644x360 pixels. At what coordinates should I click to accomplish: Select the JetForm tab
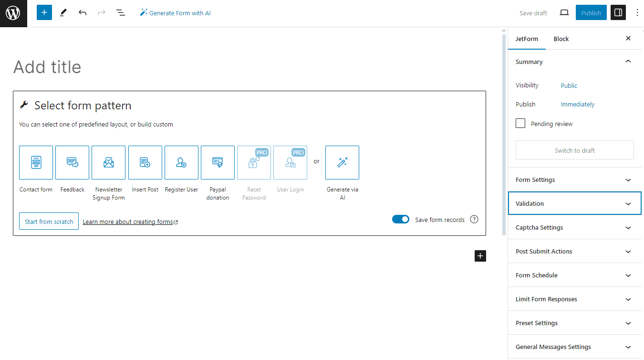coord(527,39)
